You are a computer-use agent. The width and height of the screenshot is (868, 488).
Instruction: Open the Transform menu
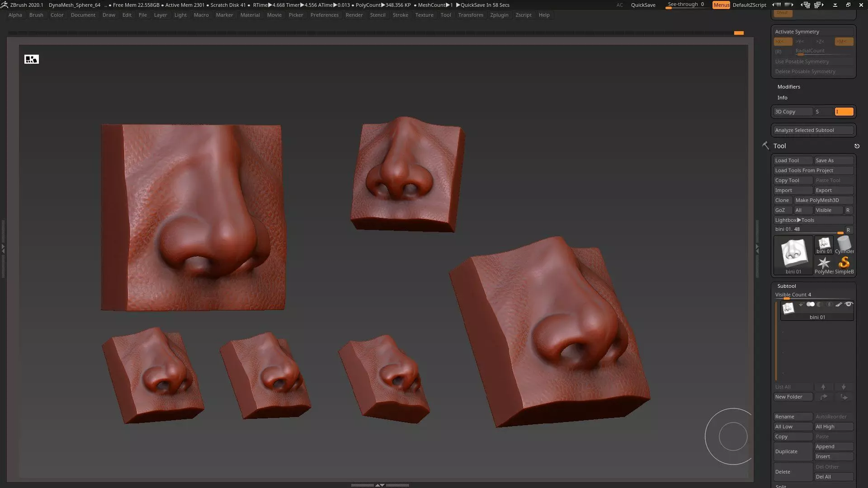click(470, 15)
